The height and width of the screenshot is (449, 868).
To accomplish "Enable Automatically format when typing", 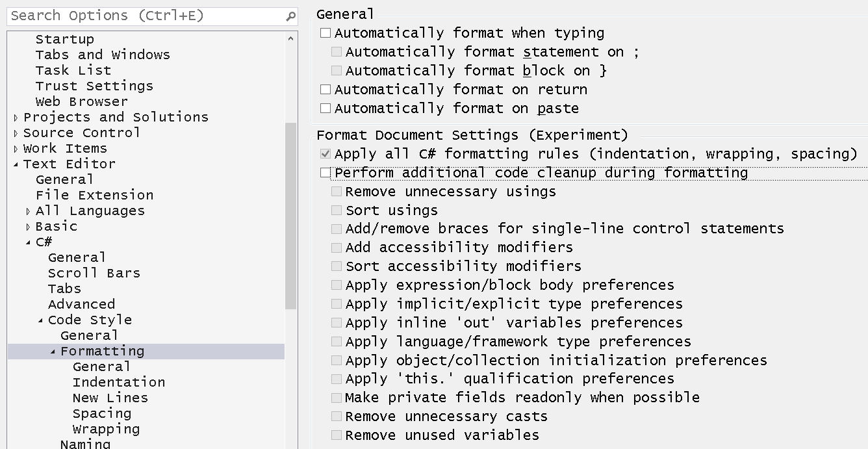I will click(x=325, y=32).
